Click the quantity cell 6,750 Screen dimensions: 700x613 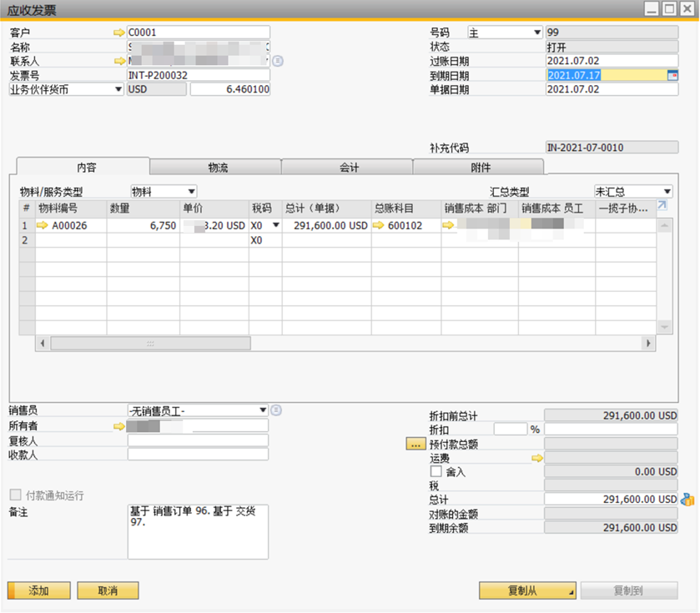[x=144, y=225]
